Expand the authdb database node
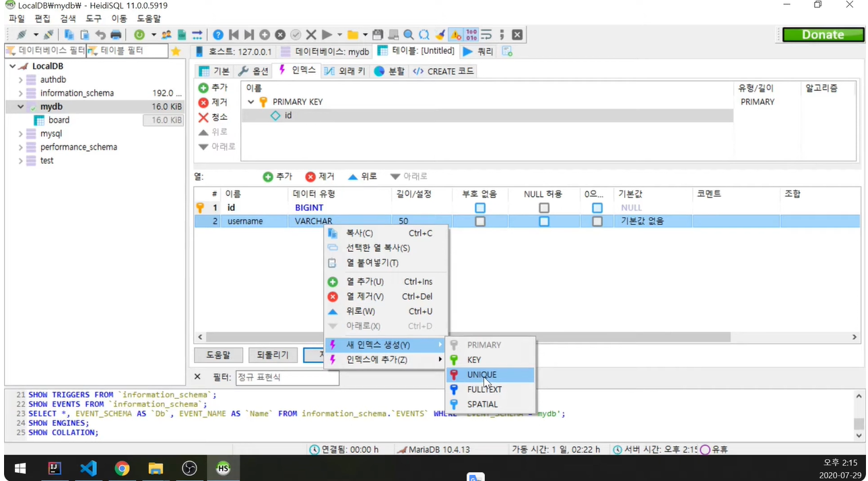Image resolution: width=868 pixels, height=481 pixels. click(21, 79)
